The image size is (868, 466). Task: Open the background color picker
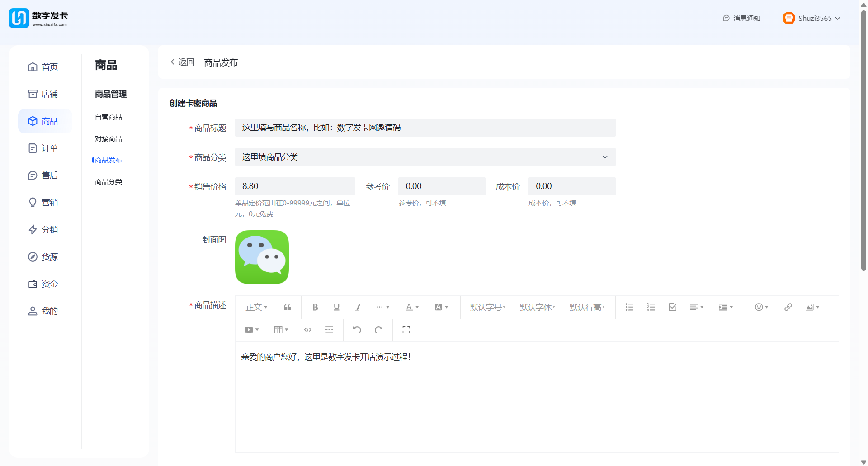pyautogui.click(x=441, y=307)
